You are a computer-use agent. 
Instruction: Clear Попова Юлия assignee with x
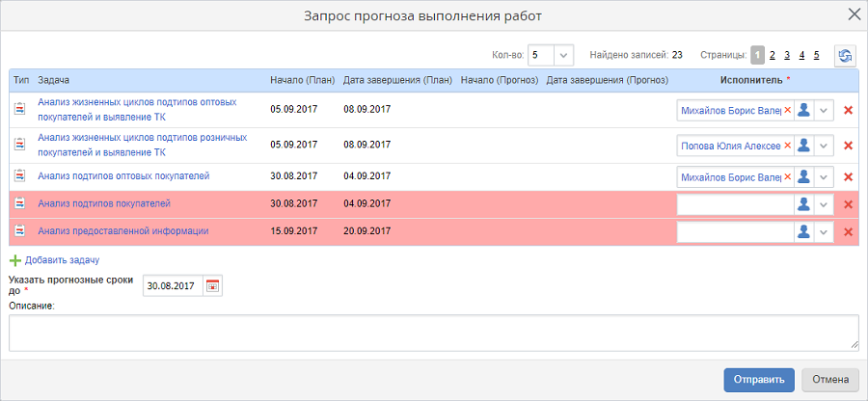788,146
